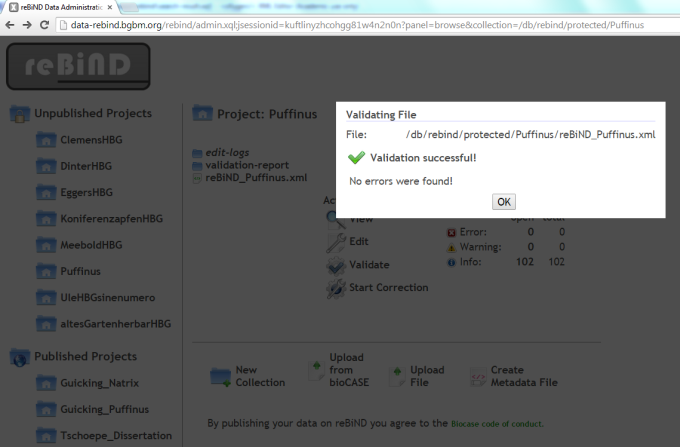Viewport: 680px width, 447px height.
Task: Open the Tschoepe_Dissertation project
Action: [x=115, y=435]
